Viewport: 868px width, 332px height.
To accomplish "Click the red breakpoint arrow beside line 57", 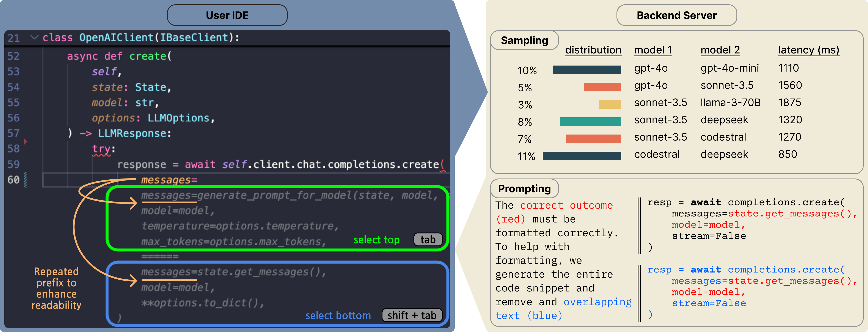I will coord(25,141).
